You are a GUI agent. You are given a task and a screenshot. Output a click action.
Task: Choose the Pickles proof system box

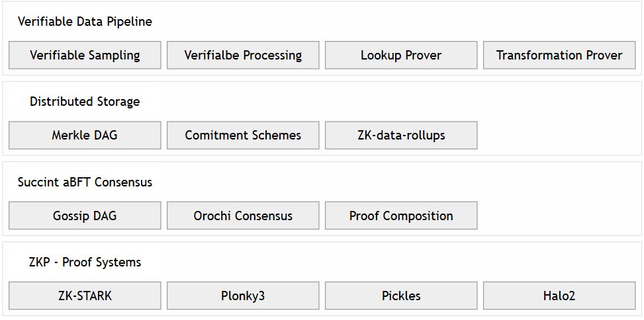(401, 296)
